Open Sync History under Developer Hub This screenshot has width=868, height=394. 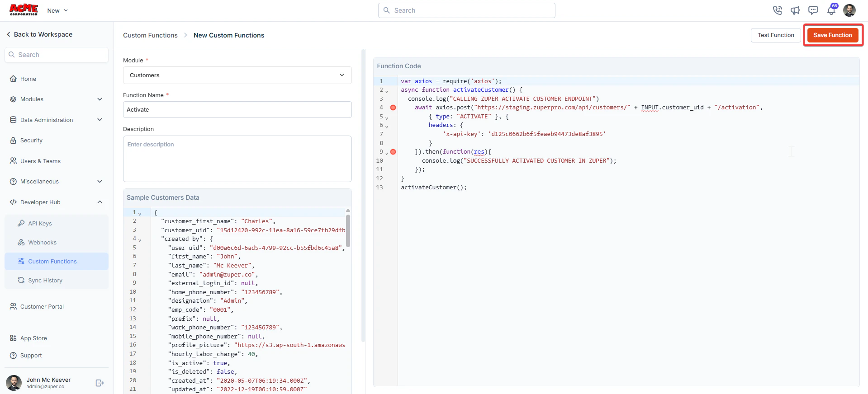click(57, 280)
